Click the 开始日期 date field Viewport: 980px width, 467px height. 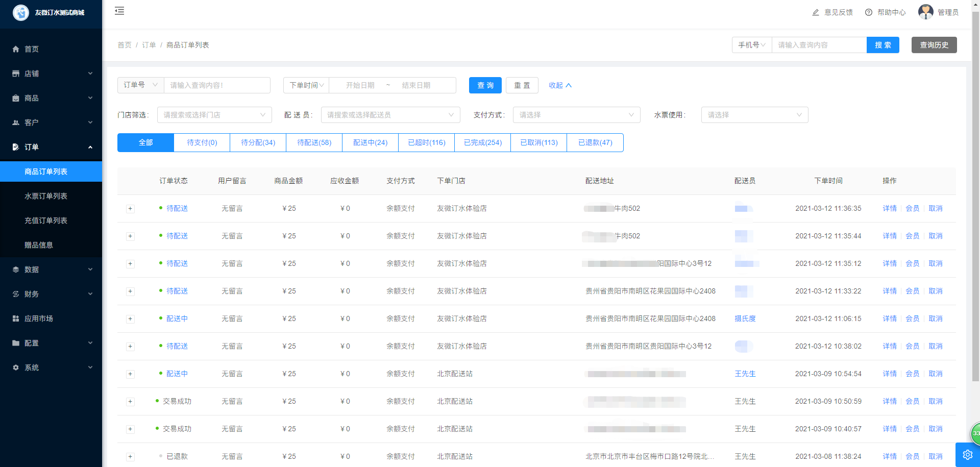coord(360,85)
